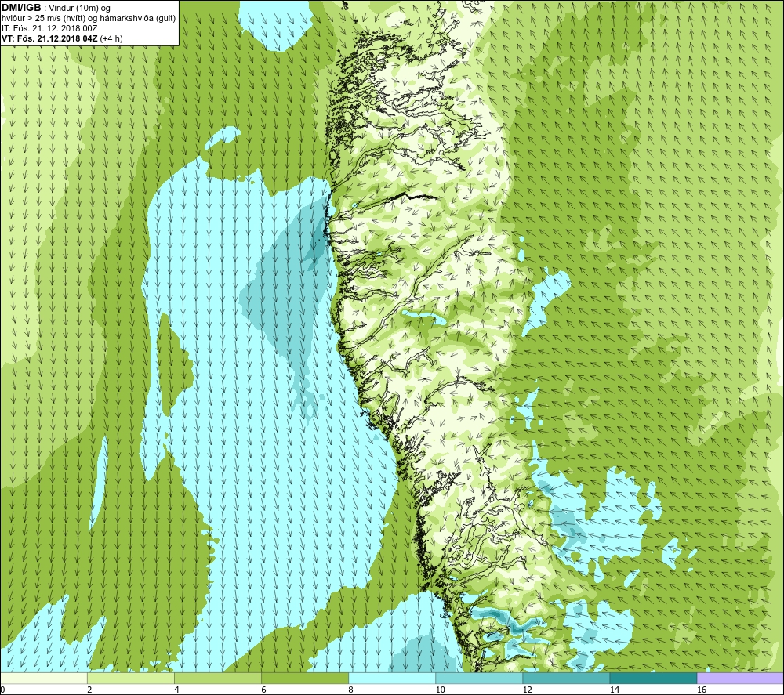Click the legend scale label '10'

click(x=440, y=690)
